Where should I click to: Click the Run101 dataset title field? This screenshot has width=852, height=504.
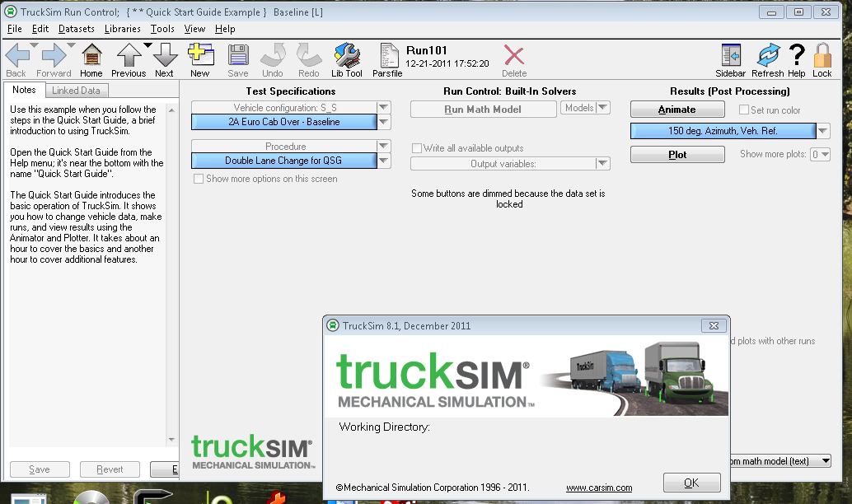(427, 50)
